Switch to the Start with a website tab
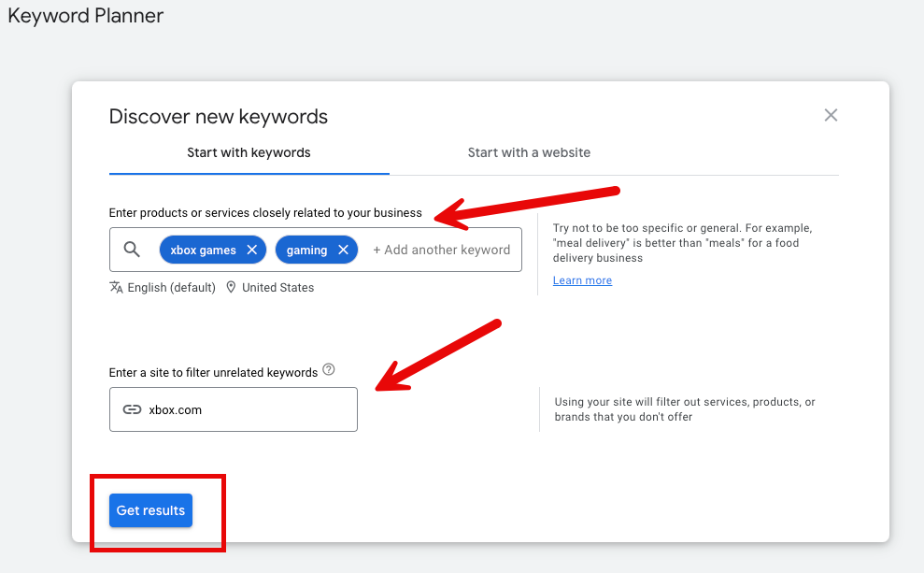The width and height of the screenshot is (924, 573). point(529,152)
